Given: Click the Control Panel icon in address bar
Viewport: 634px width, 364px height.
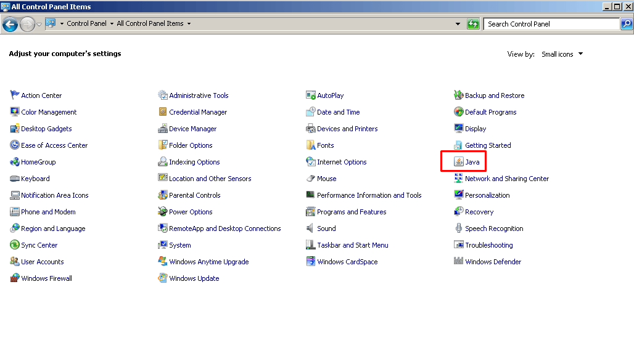Looking at the screenshot, I should click(x=51, y=23).
